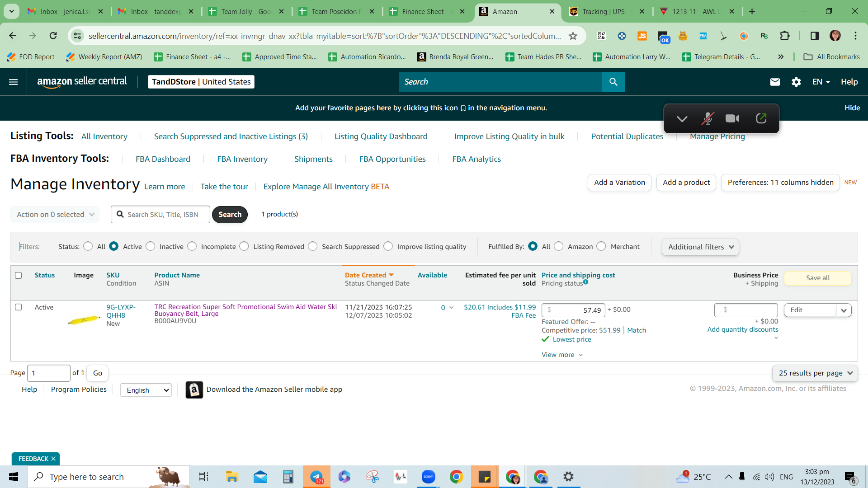Open the Chrome side panel icon
The height and width of the screenshot is (488, 868).
pos(815,36)
